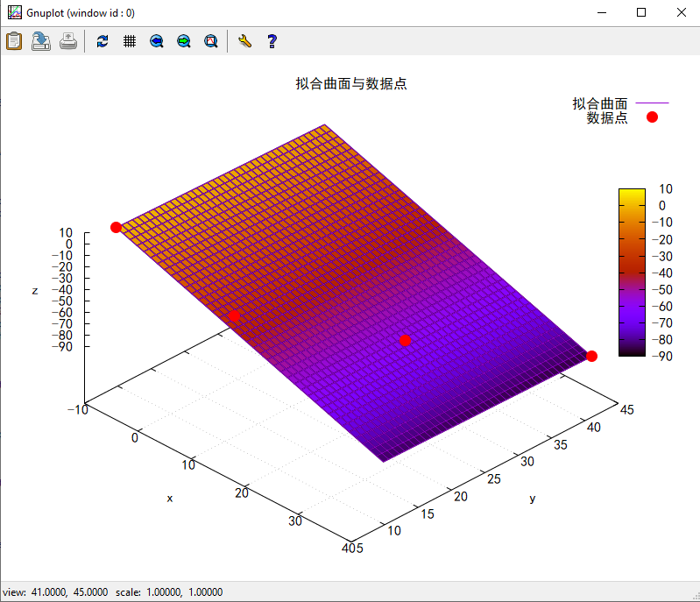700x602 pixels.
Task: Replot using the refresh arrows icon
Action: coord(103,41)
